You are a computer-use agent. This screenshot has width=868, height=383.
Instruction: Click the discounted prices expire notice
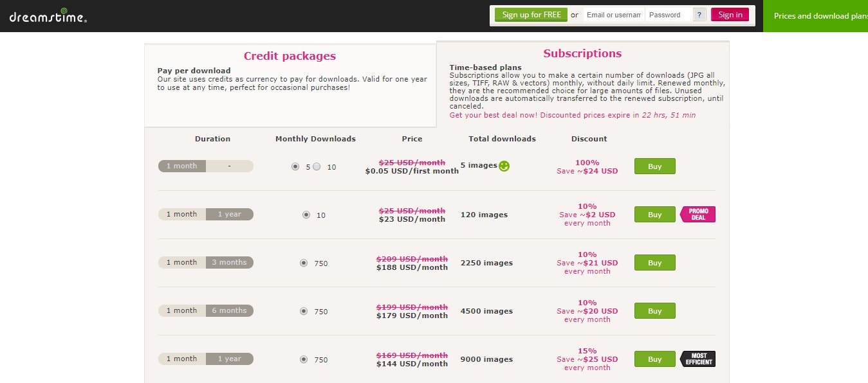(573, 115)
